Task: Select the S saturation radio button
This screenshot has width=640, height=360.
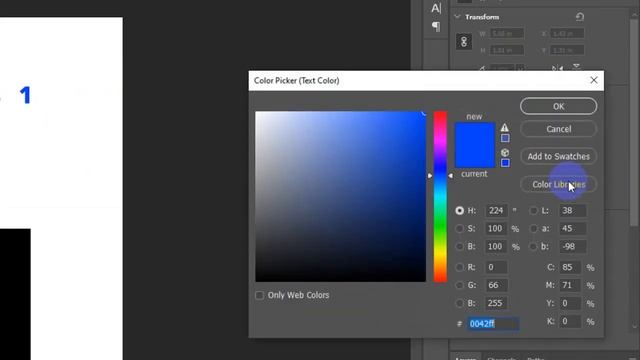Action: point(460,229)
